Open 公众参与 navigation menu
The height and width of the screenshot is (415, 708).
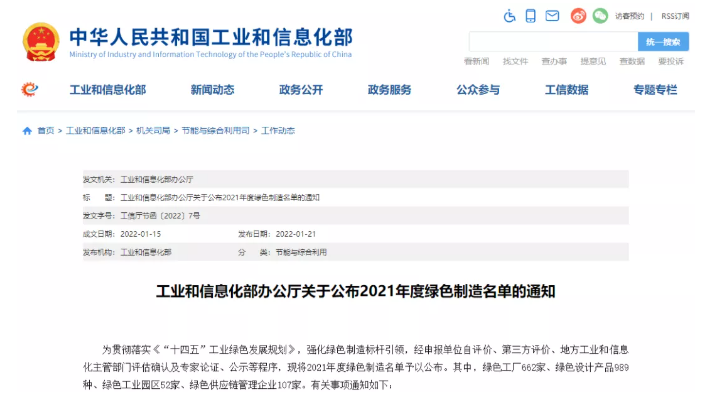coord(478,90)
